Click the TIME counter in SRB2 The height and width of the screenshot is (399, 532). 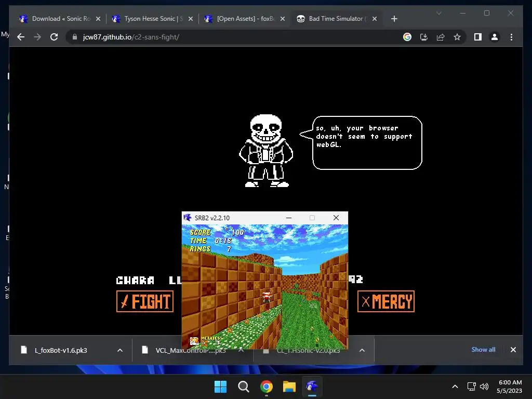click(210, 241)
